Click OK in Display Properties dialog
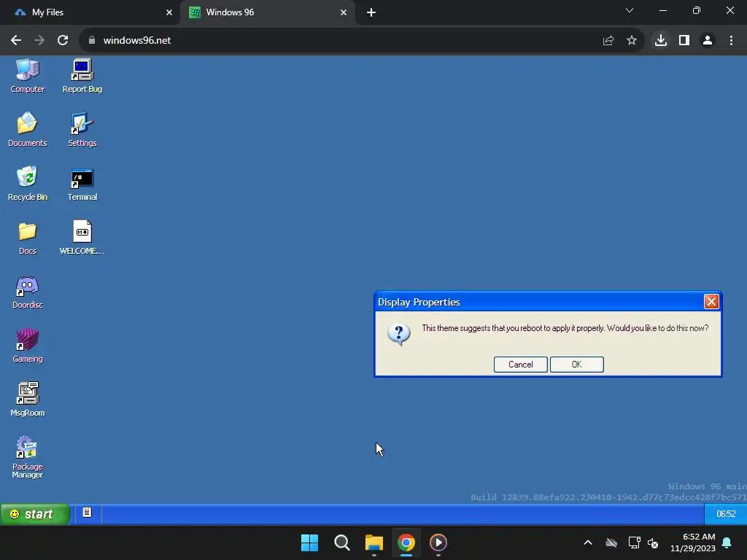The height and width of the screenshot is (560, 747). coord(576,365)
